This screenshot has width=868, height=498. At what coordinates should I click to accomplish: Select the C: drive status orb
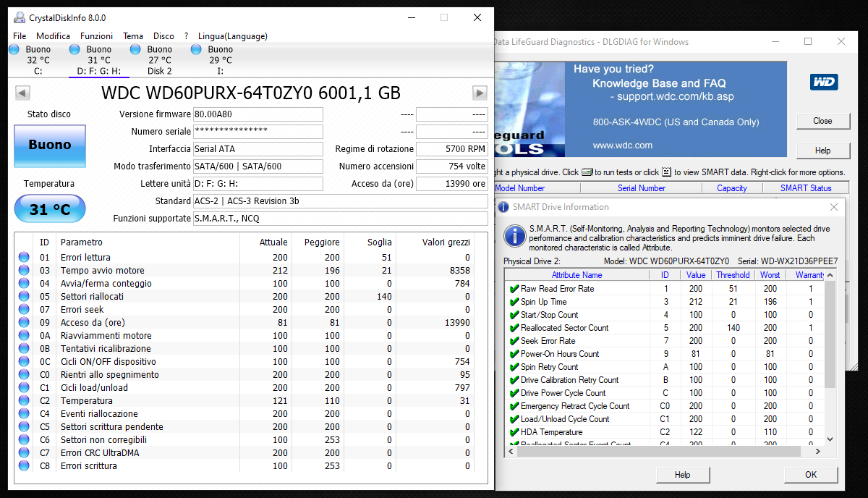point(14,49)
